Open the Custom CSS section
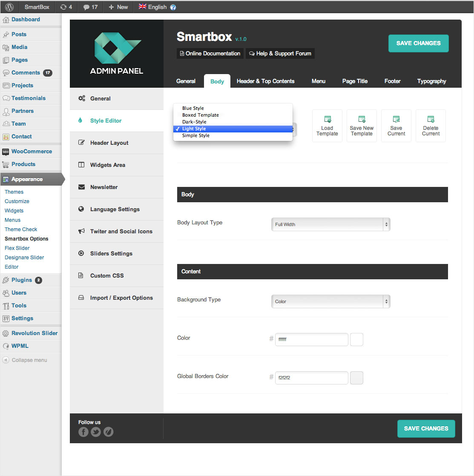The image size is (474, 476). click(x=106, y=275)
